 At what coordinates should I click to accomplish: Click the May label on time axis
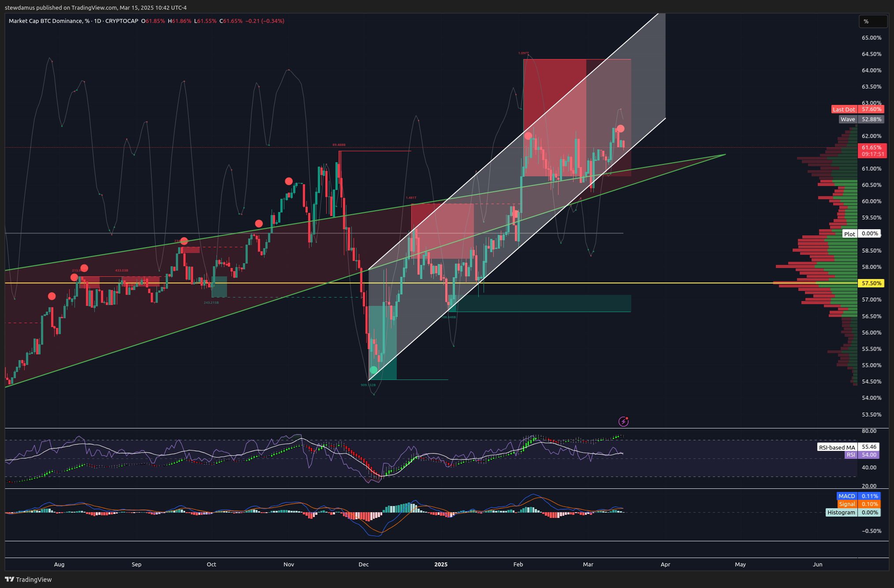[x=741, y=564]
